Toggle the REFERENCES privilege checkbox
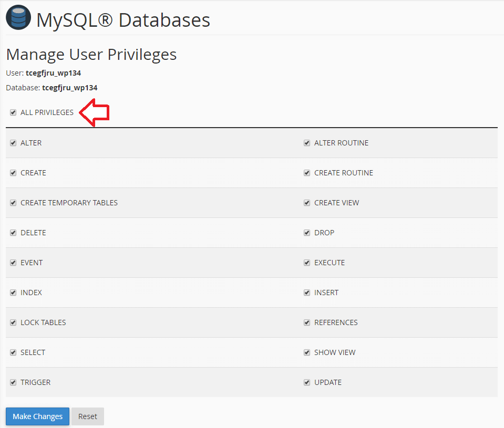 tap(307, 322)
